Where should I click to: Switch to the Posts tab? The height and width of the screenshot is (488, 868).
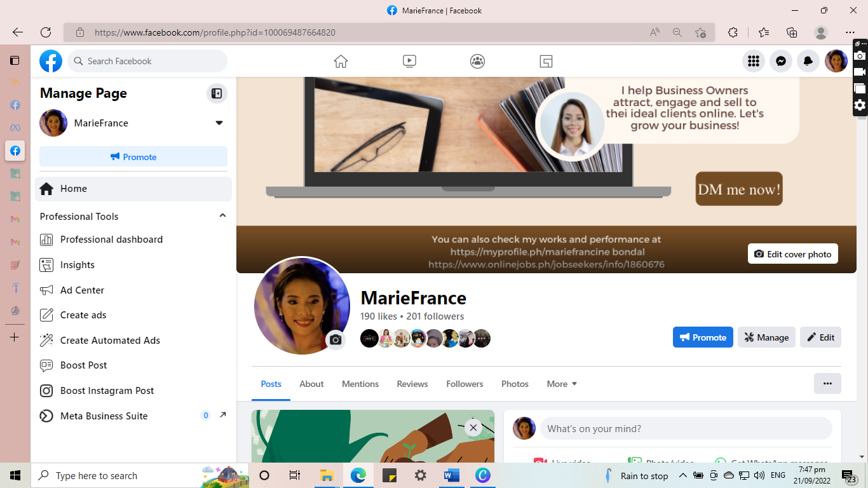coord(271,384)
